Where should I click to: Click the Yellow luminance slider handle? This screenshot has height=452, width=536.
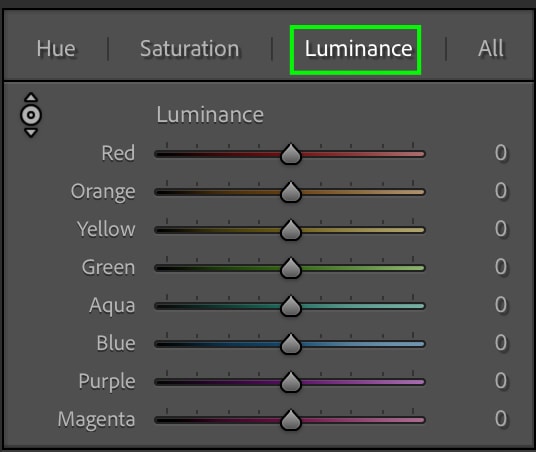(291, 230)
